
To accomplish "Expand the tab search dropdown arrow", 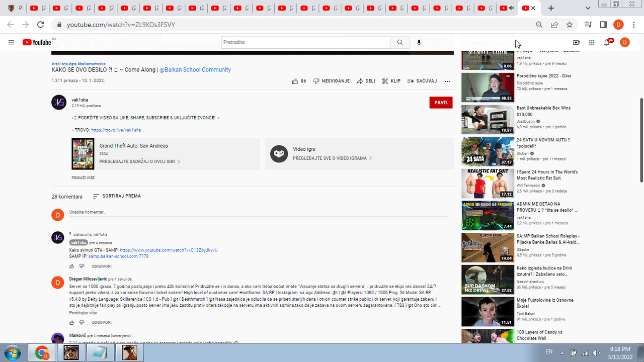I will click(x=588, y=8).
